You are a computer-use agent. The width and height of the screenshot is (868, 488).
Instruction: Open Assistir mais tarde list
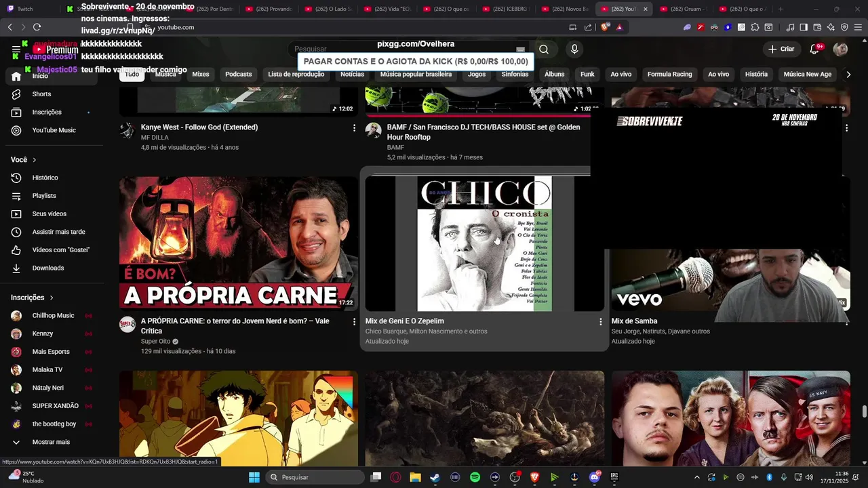pyautogui.click(x=53, y=232)
